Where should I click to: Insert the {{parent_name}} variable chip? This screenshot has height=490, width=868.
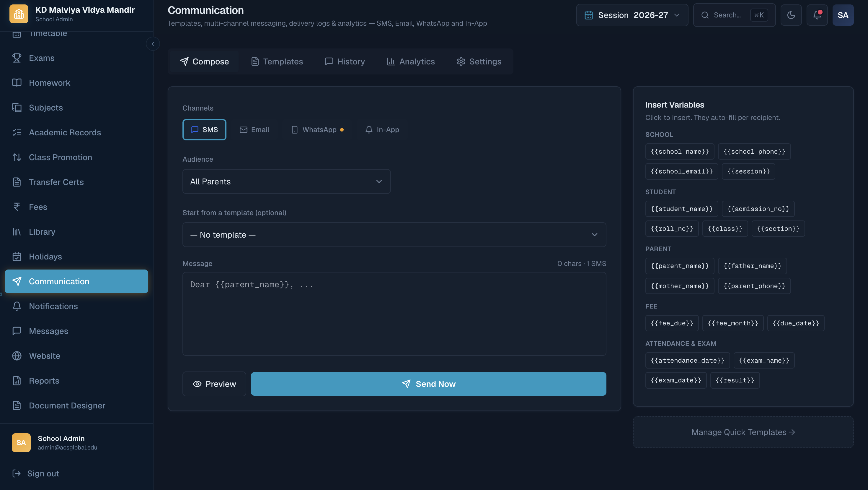(x=680, y=266)
